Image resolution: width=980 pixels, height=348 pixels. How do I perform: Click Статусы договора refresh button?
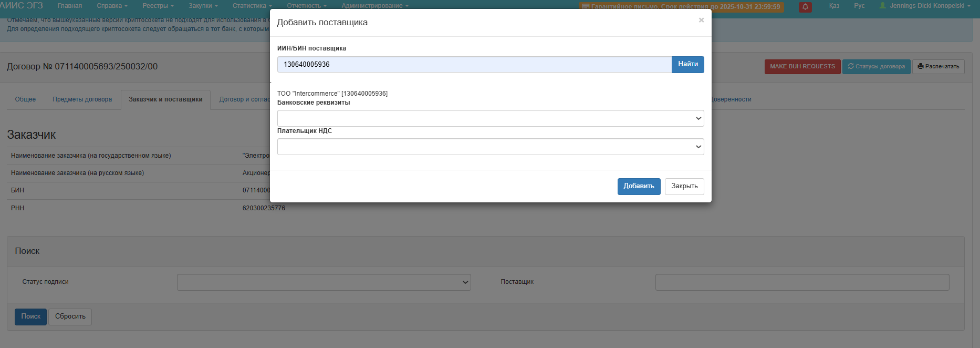(876, 67)
